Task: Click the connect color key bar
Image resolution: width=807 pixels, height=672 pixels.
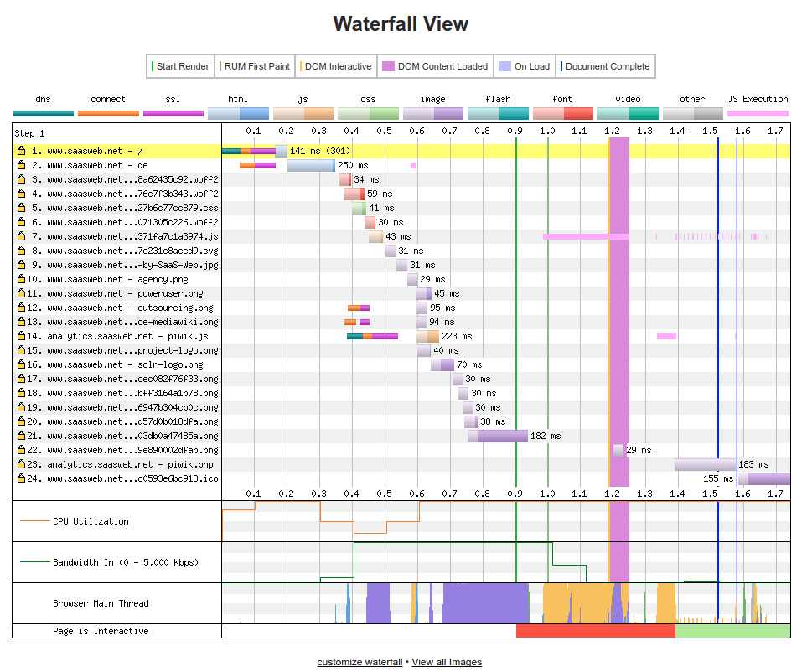Action: coord(108,113)
